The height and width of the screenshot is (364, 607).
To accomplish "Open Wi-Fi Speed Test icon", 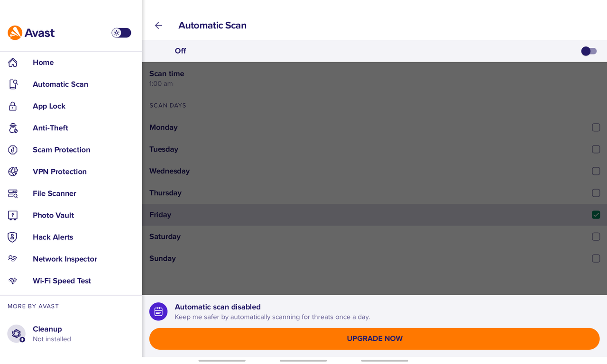I will coord(13,281).
